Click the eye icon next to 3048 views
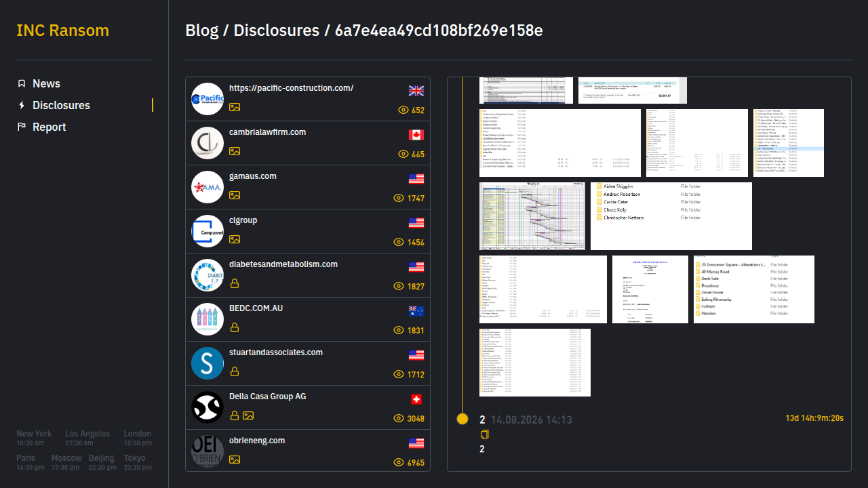Screen dimensions: 868x488 point(399,418)
